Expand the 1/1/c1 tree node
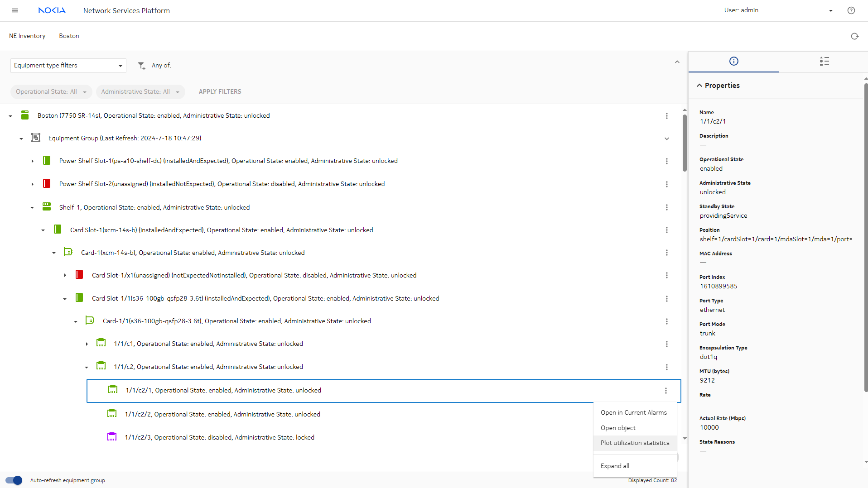Screen dimensions: 868x488 tap(87, 344)
